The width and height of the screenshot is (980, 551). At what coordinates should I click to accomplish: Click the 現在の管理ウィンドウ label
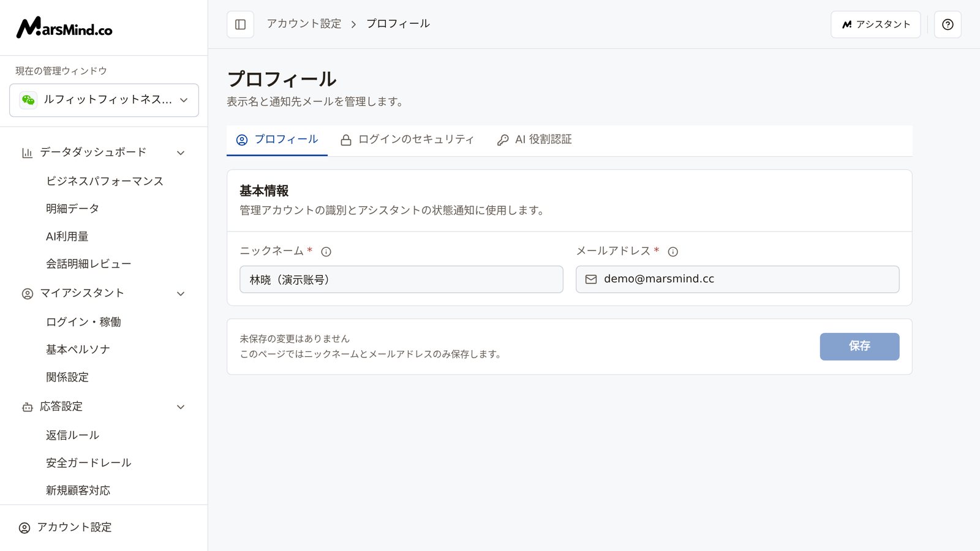(x=61, y=71)
